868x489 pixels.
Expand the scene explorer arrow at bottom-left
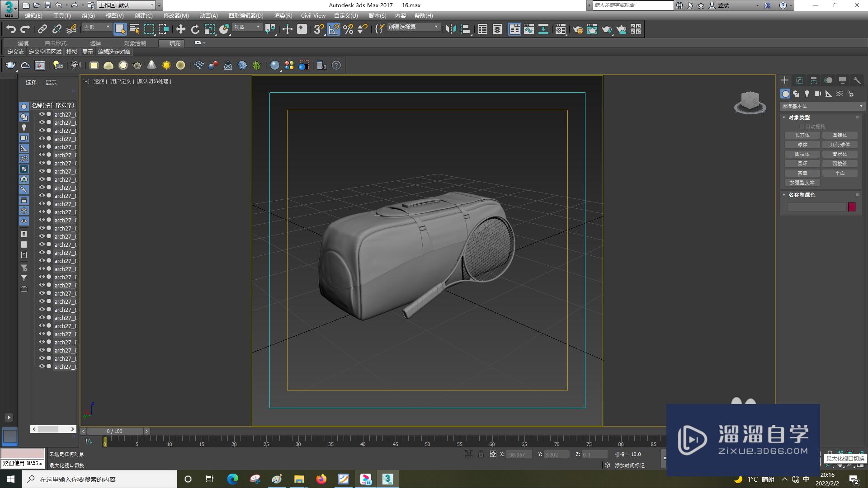click(9, 418)
